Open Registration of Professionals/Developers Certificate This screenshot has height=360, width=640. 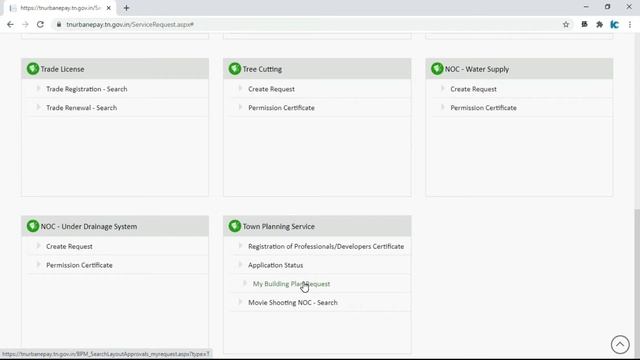pos(326,247)
